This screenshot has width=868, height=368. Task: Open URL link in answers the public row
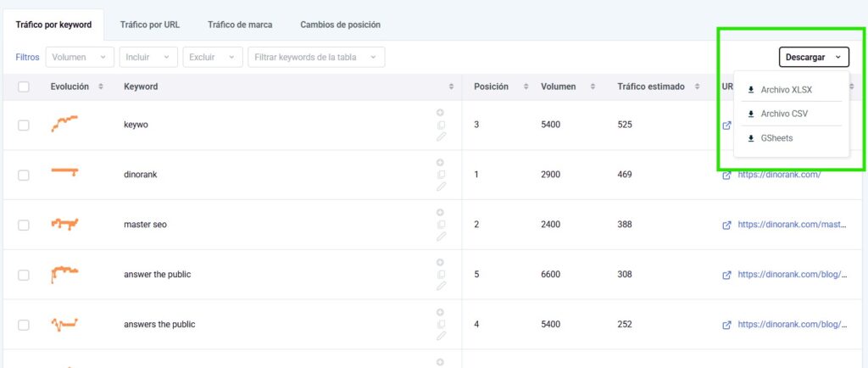coord(793,324)
